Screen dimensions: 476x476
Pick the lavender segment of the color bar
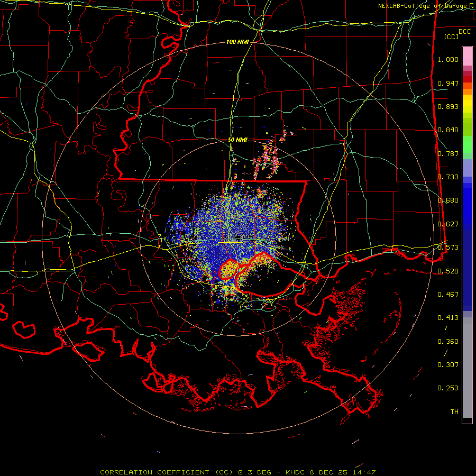click(x=467, y=168)
